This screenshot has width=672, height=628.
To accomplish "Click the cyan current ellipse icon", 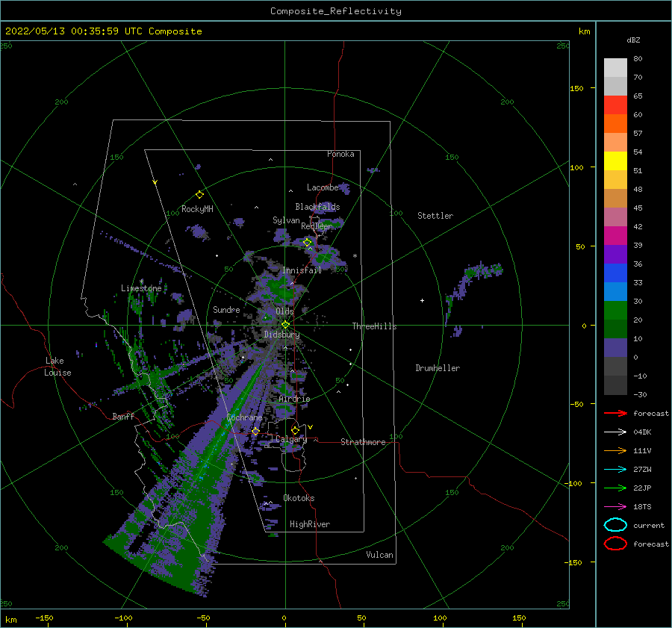I will [615, 525].
